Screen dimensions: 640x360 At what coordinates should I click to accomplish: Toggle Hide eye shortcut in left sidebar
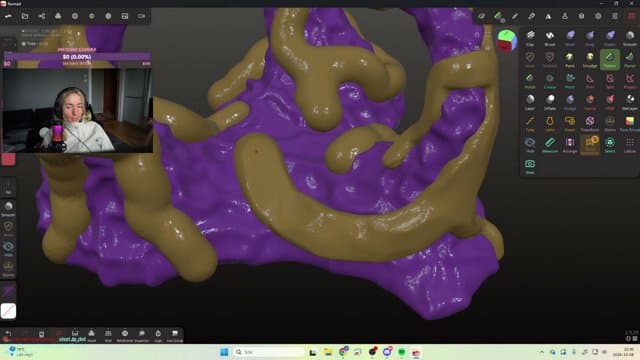pos(8,249)
